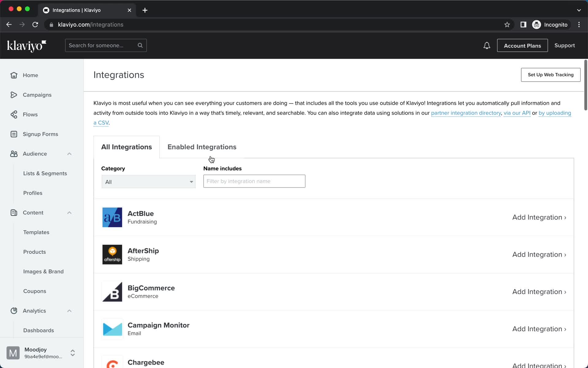Click the Analytics pie chart icon
Viewport: 588px width, 368px height.
point(14,311)
